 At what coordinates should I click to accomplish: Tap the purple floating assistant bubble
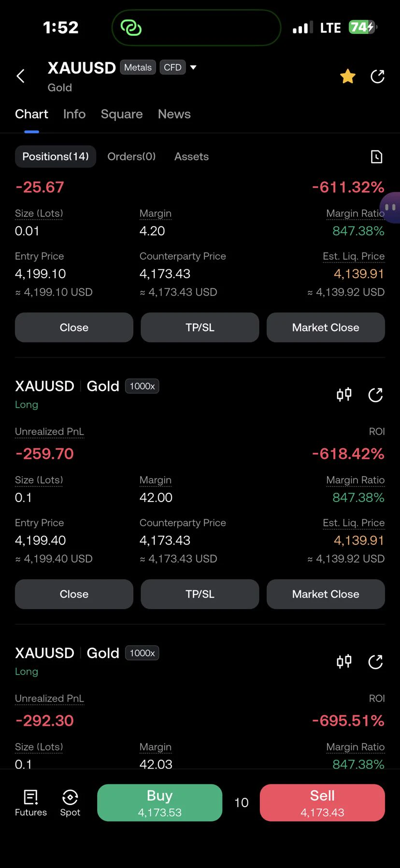click(x=390, y=207)
